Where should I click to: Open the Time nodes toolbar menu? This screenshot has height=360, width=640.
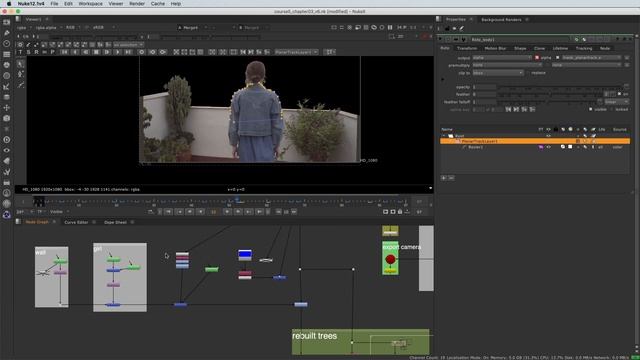pos(7,43)
